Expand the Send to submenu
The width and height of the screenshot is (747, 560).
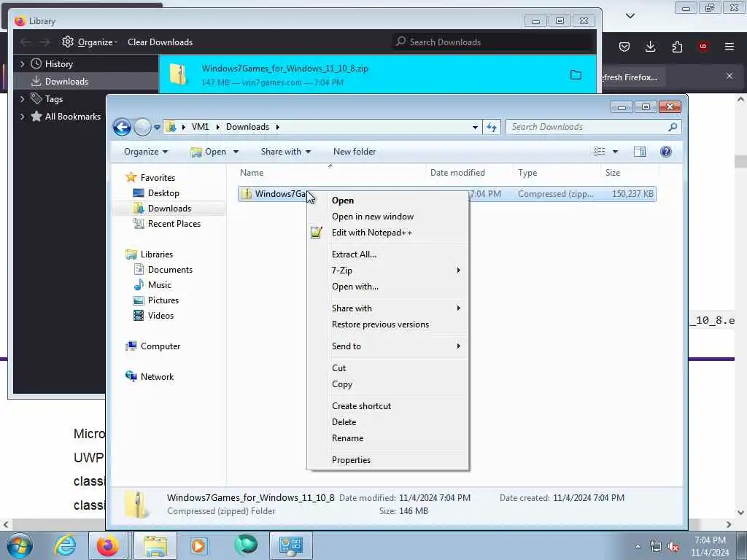click(388, 346)
